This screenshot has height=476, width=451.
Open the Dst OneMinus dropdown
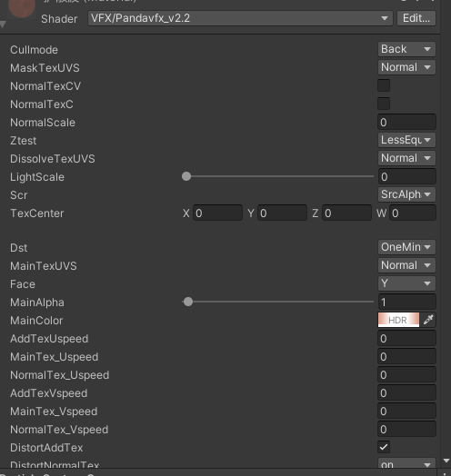pos(406,247)
